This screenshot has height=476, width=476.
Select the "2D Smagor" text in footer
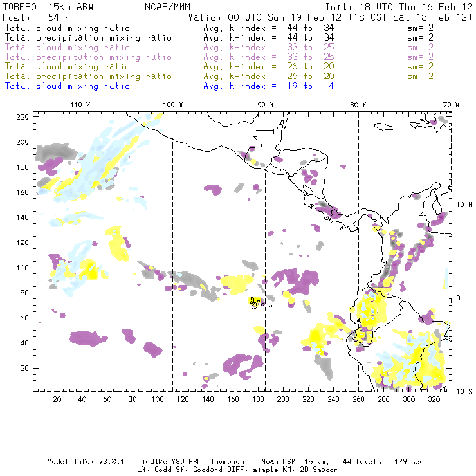click(319, 470)
